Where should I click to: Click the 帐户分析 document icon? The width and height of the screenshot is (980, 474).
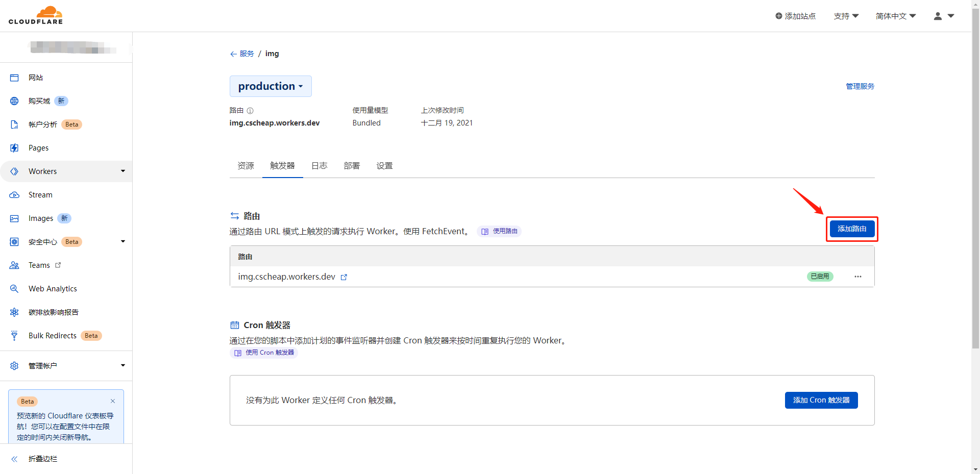(14, 124)
